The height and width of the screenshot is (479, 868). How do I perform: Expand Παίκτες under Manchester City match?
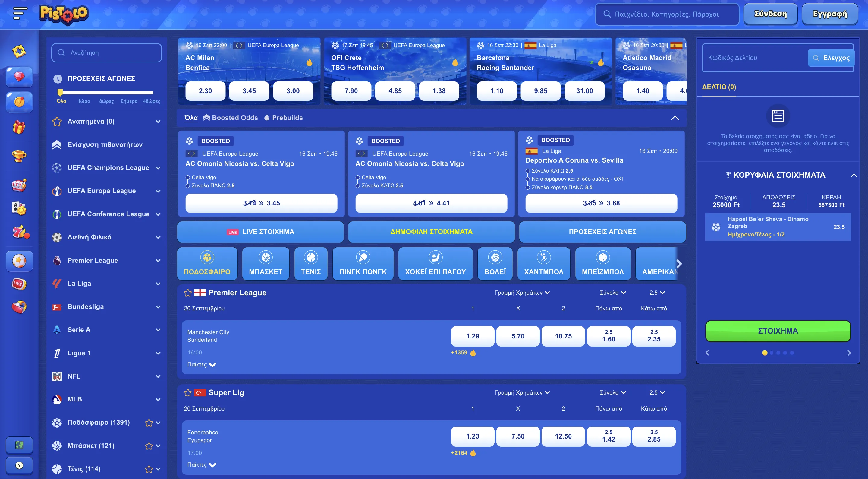(202, 364)
